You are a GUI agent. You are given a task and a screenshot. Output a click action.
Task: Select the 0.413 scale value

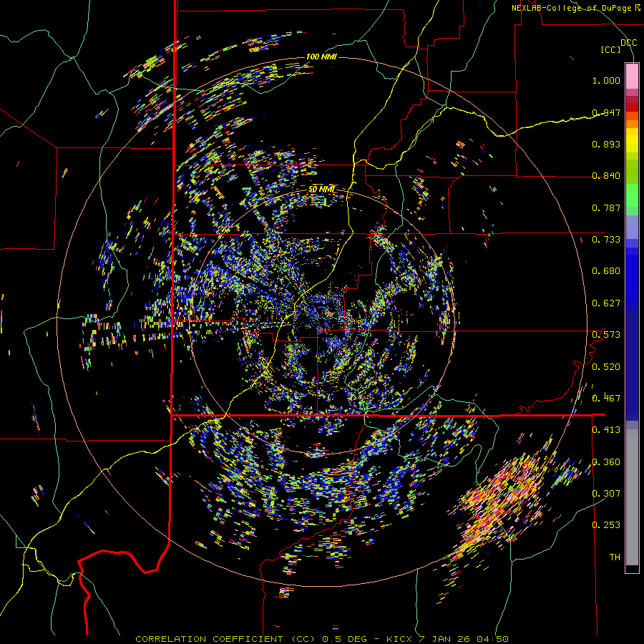pos(606,430)
